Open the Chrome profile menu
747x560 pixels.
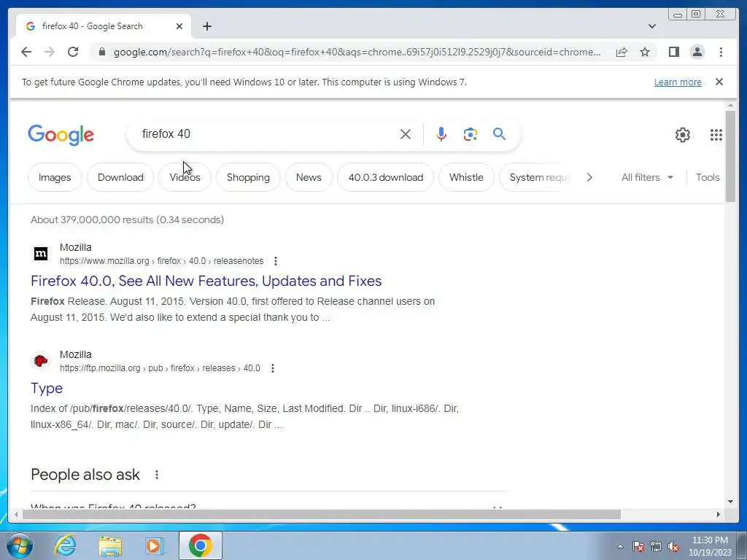(697, 52)
